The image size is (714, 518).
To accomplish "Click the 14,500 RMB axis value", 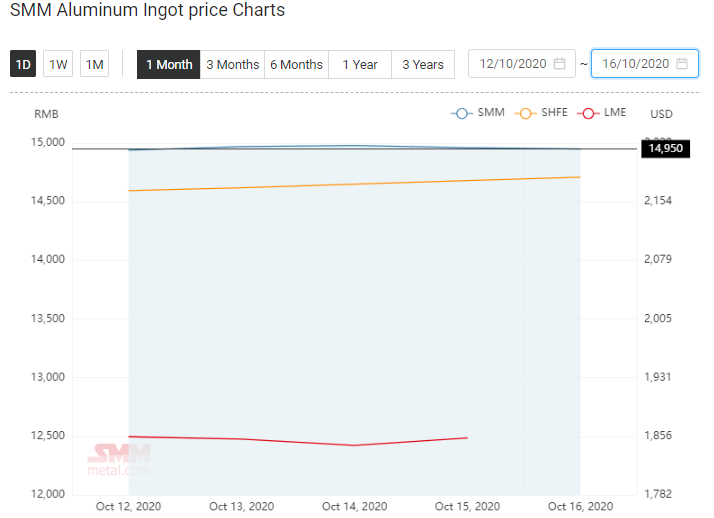I will pyautogui.click(x=48, y=200).
